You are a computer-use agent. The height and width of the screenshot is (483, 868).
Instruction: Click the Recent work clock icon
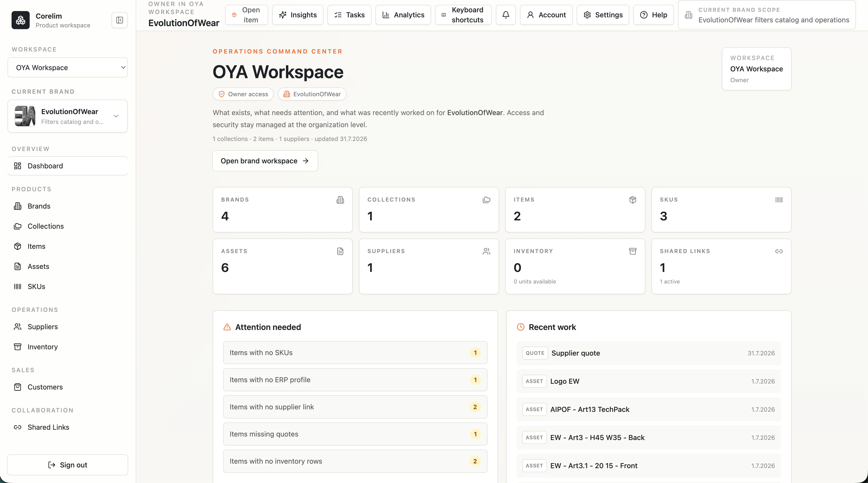click(521, 327)
